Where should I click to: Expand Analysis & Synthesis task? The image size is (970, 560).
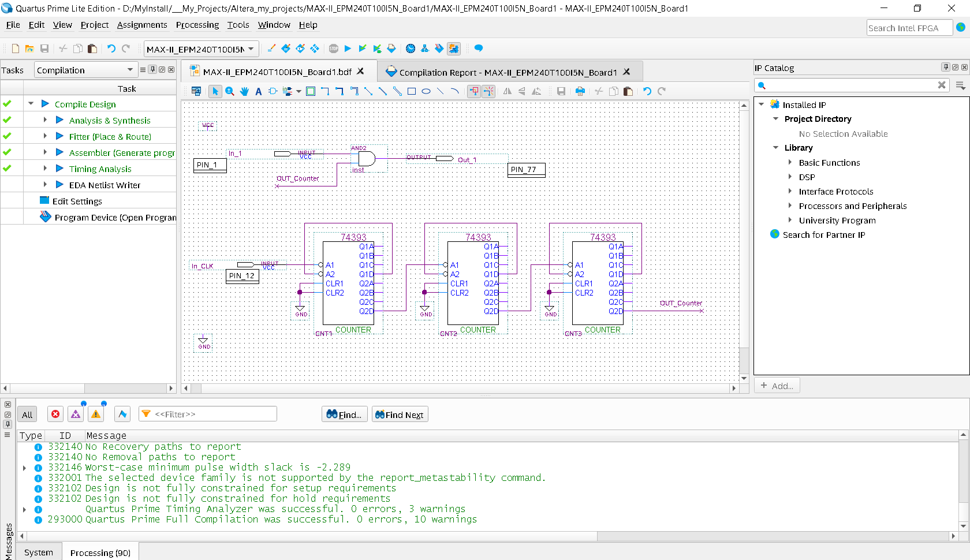click(x=45, y=120)
